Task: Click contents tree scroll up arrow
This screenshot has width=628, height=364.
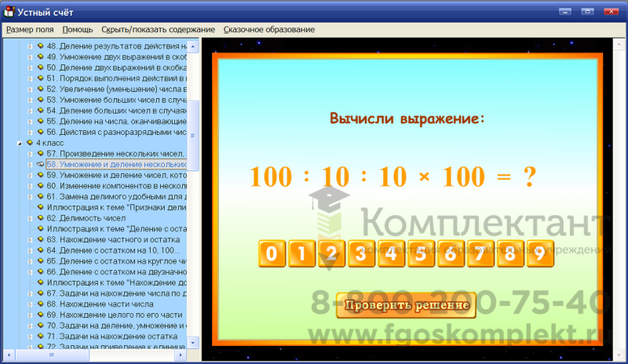Action: 193,46
